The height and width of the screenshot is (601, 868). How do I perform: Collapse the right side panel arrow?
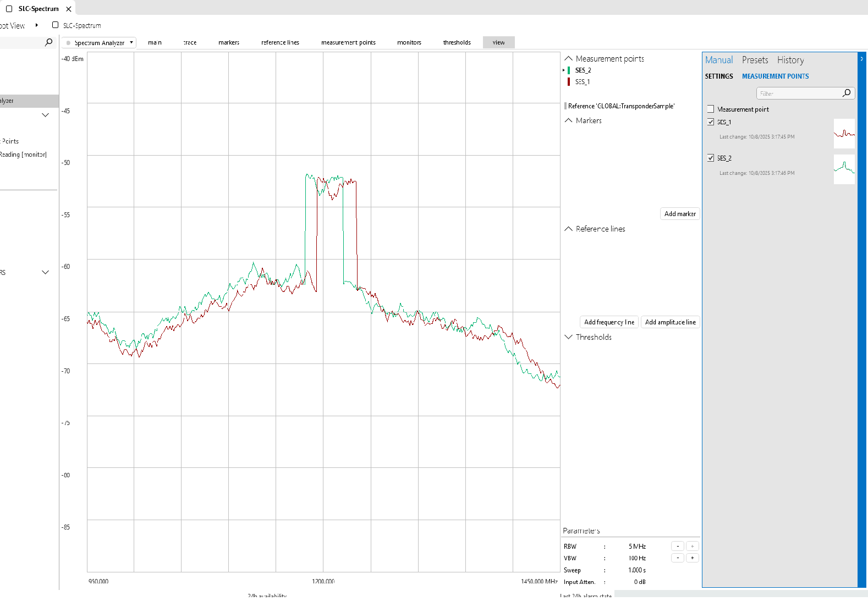pos(861,59)
